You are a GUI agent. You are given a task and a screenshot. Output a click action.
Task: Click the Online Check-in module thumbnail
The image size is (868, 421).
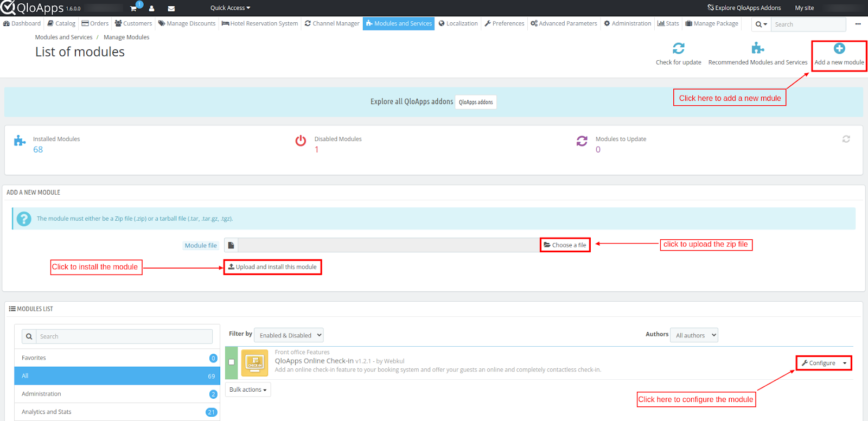(x=254, y=362)
